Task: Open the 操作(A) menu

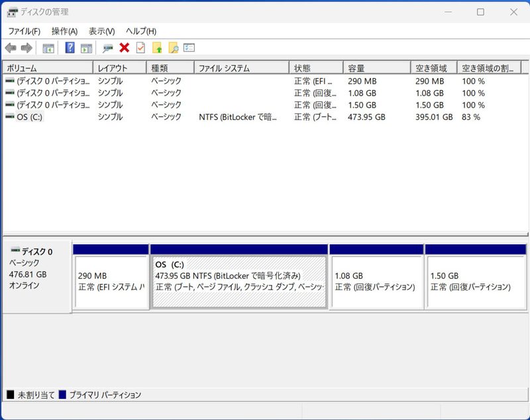Action: [64, 31]
